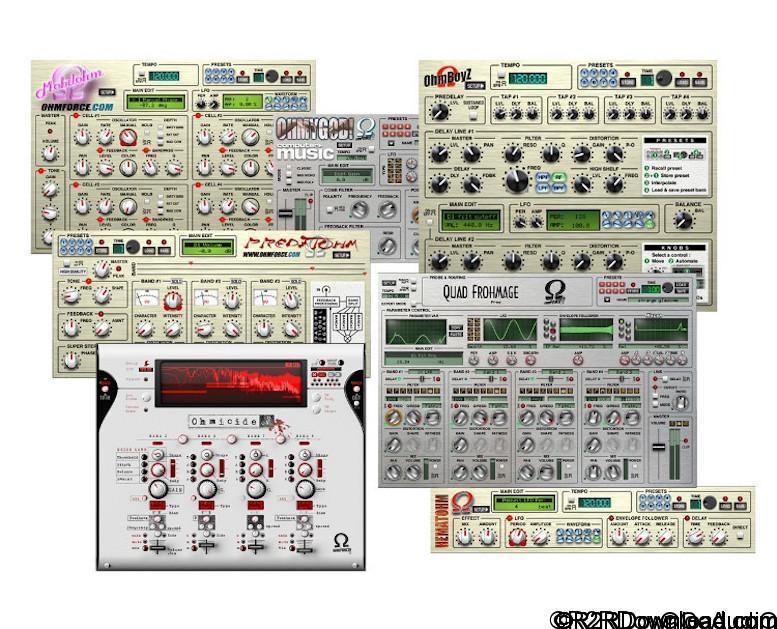
Task: Select the LPF filter type in OhmBoyz
Action: point(543,187)
